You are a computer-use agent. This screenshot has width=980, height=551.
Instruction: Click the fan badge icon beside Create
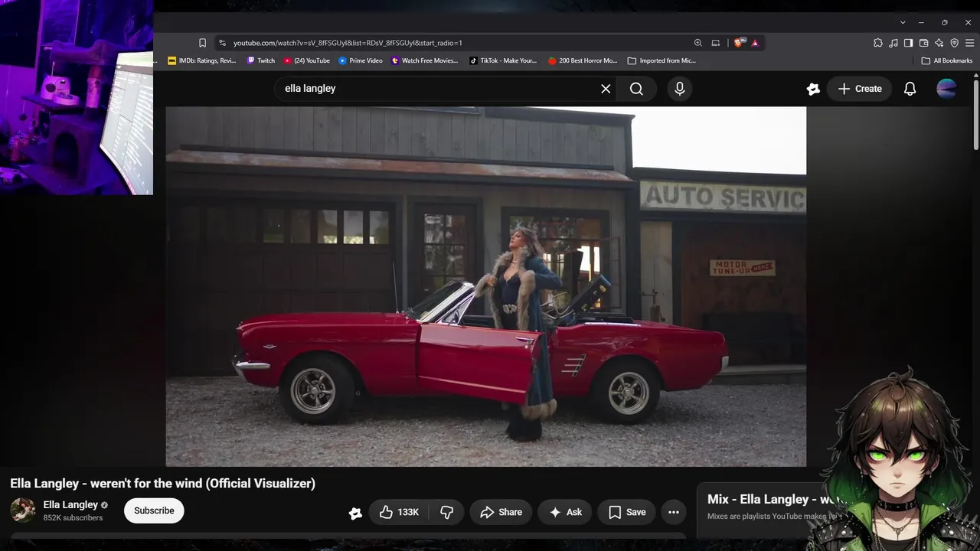click(813, 89)
